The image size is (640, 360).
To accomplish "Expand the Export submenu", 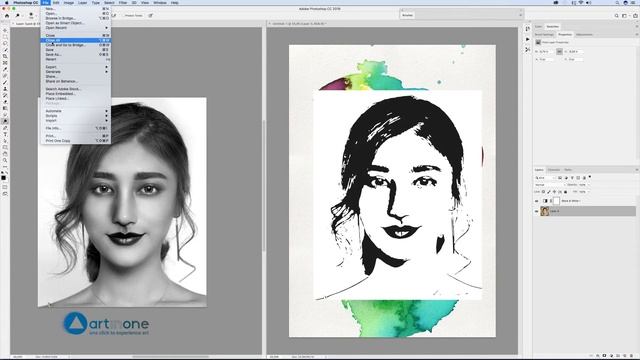I will pos(76,67).
